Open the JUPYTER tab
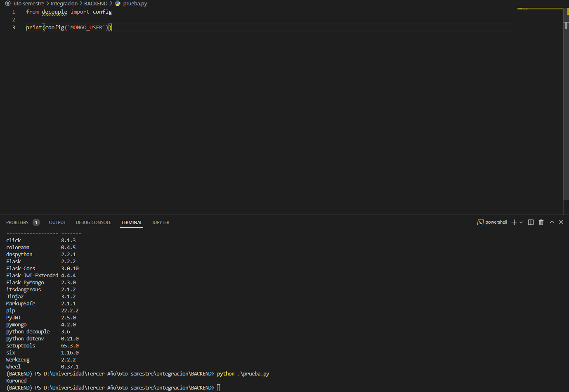 click(x=161, y=222)
